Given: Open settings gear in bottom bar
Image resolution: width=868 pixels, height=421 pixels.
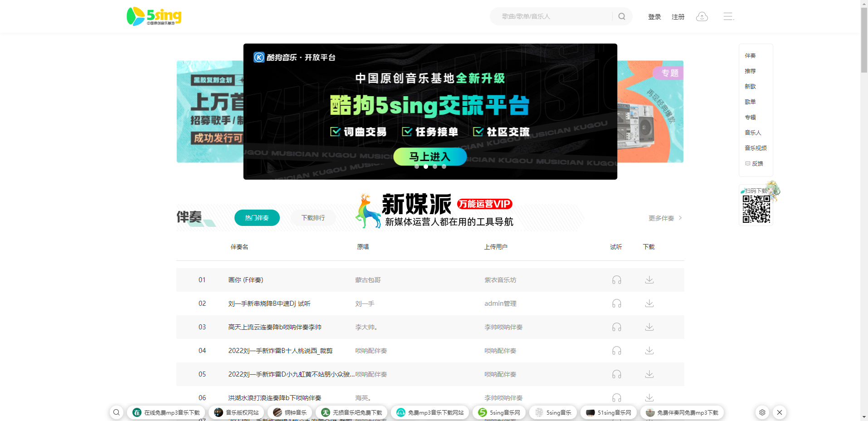Looking at the screenshot, I should pos(762,412).
